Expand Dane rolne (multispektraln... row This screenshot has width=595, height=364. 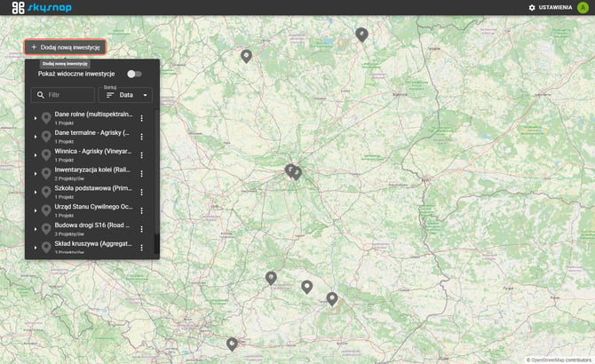tap(36, 118)
